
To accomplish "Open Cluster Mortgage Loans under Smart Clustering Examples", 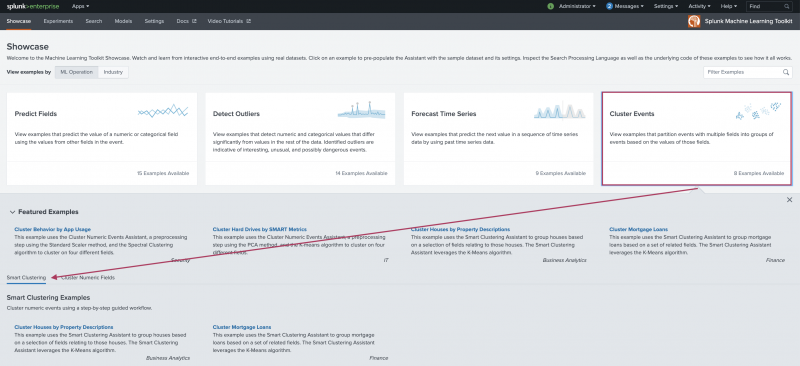I will coord(242,327).
